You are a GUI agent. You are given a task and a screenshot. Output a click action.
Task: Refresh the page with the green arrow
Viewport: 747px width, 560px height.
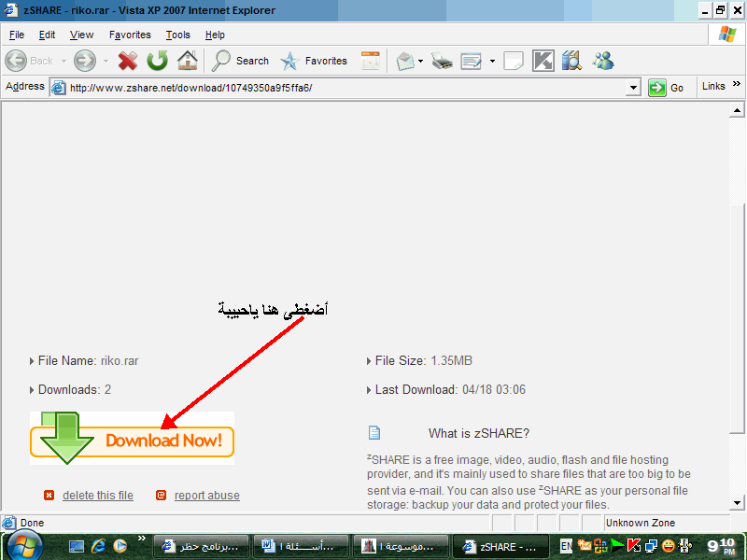pos(157,61)
